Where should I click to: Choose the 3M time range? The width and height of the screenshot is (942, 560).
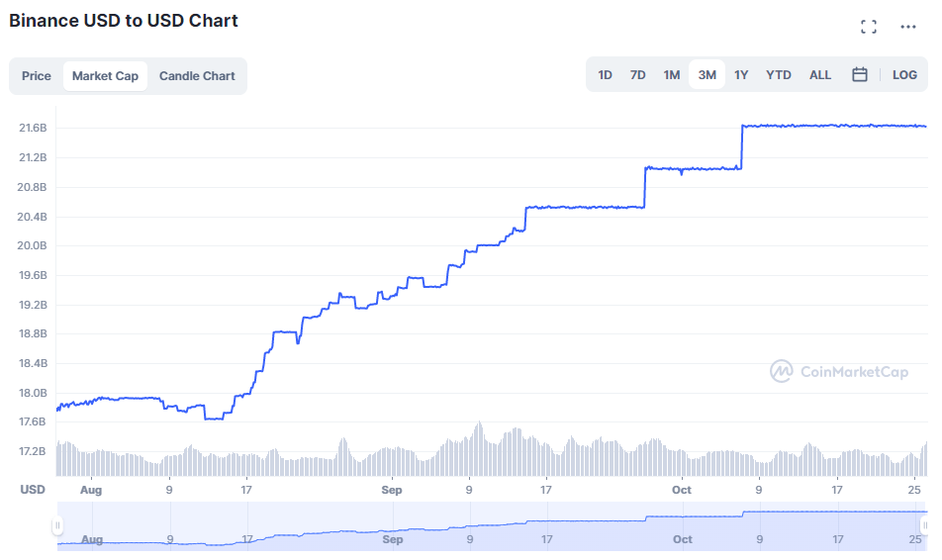coord(706,75)
